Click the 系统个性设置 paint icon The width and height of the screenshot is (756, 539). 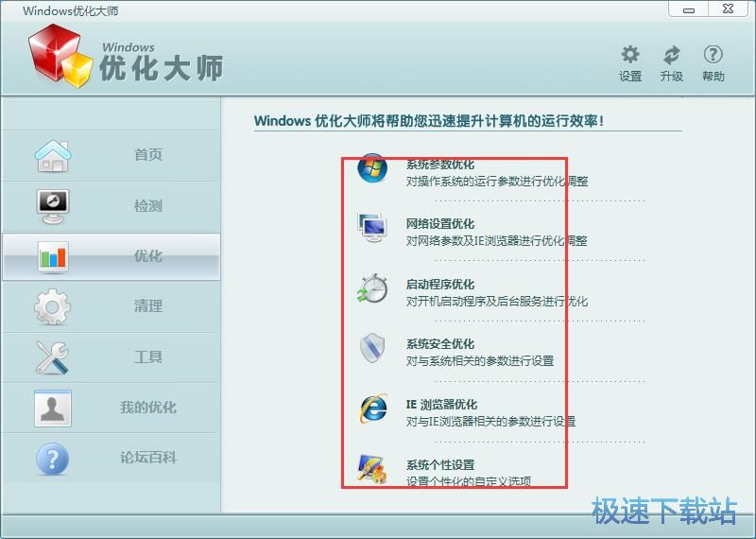[x=371, y=469]
